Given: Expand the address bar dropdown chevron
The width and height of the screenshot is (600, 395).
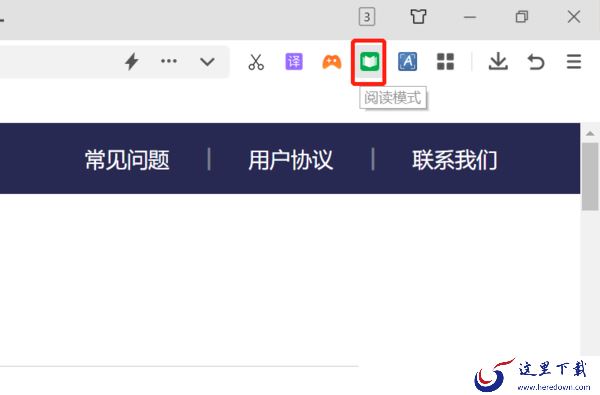Looking at the screenshot, I should 207,62.
